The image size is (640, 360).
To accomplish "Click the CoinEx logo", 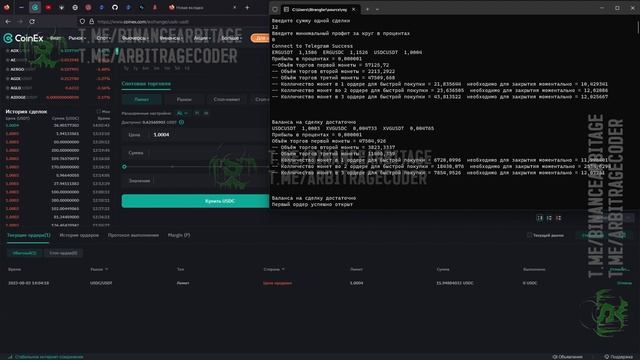I will click(23, 38).
